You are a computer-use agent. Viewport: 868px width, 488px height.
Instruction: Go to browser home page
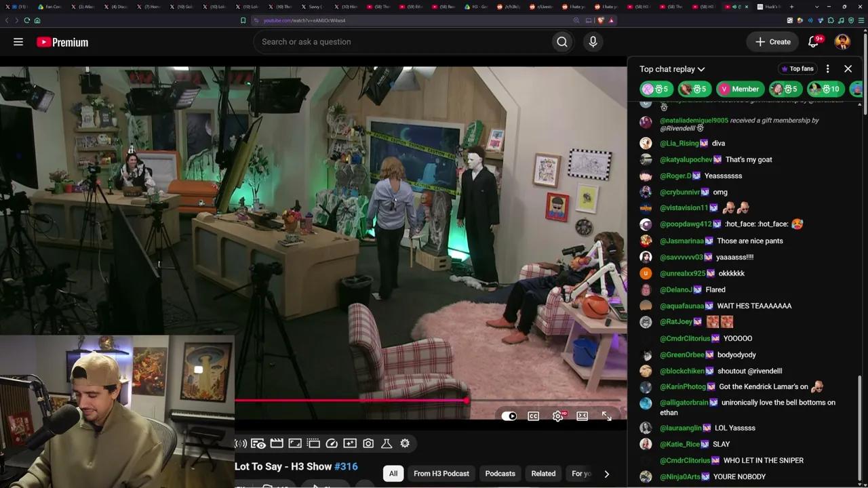tap(37, 20)
